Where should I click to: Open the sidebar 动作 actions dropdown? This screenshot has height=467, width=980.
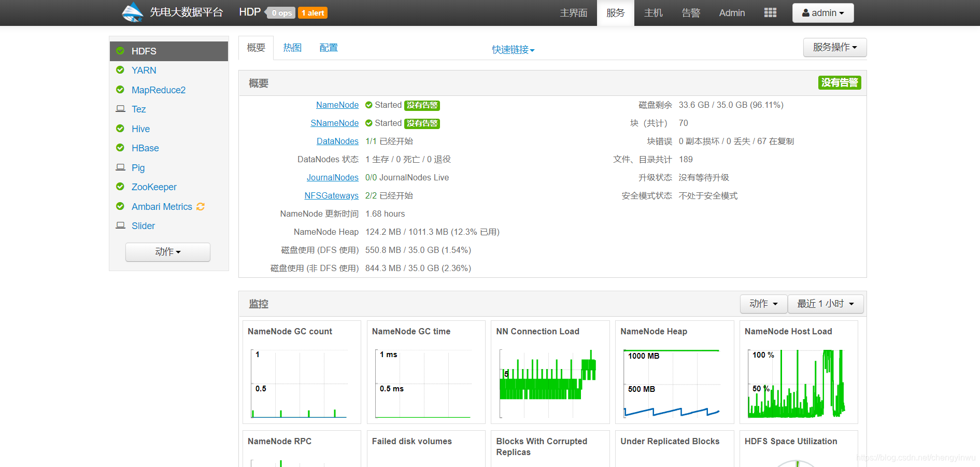[168, 252]
